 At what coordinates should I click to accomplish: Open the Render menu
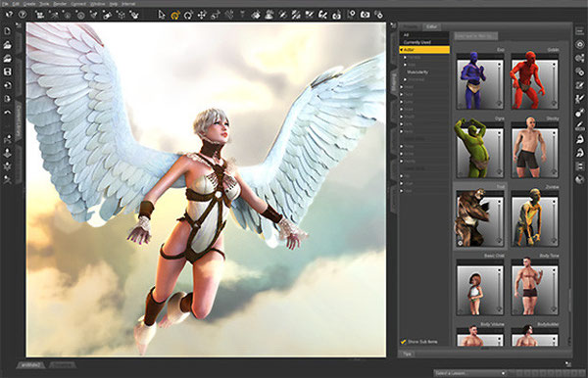click(x=59, y=4)
